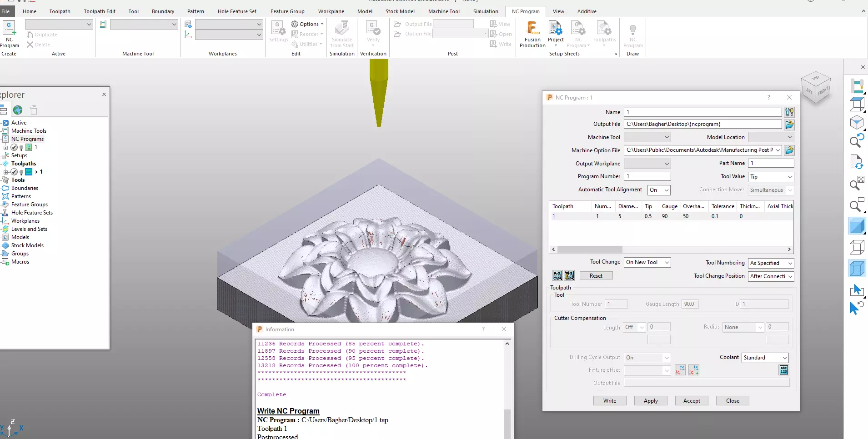The width and height of the screenshot is (868, 439).
Task: Open the Model Location dropdown
Action: (771, 137)
